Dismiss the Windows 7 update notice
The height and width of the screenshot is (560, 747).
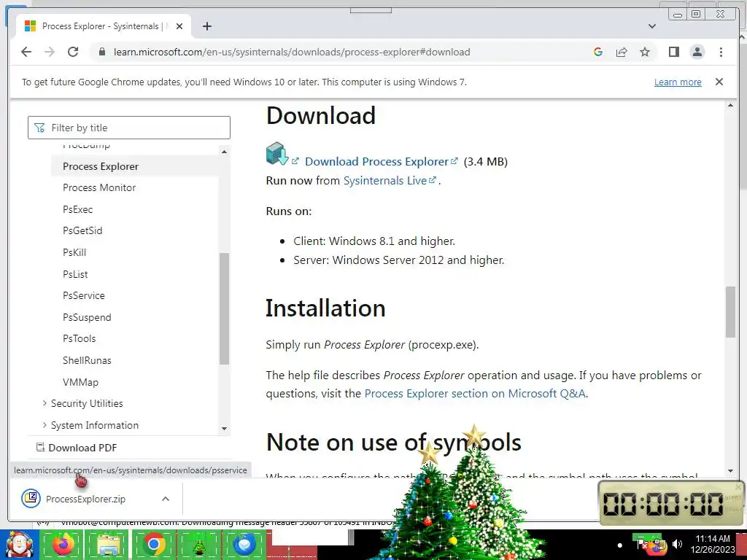point(719,82)
